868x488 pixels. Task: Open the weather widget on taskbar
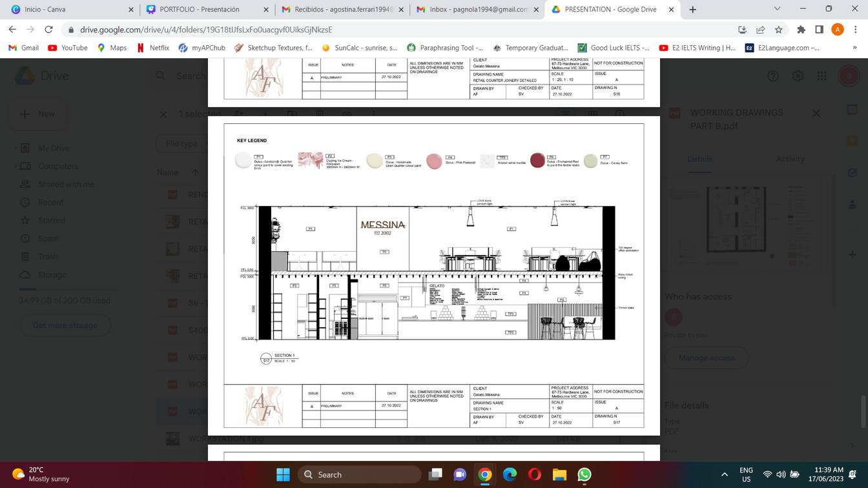[x=40, y=474]
